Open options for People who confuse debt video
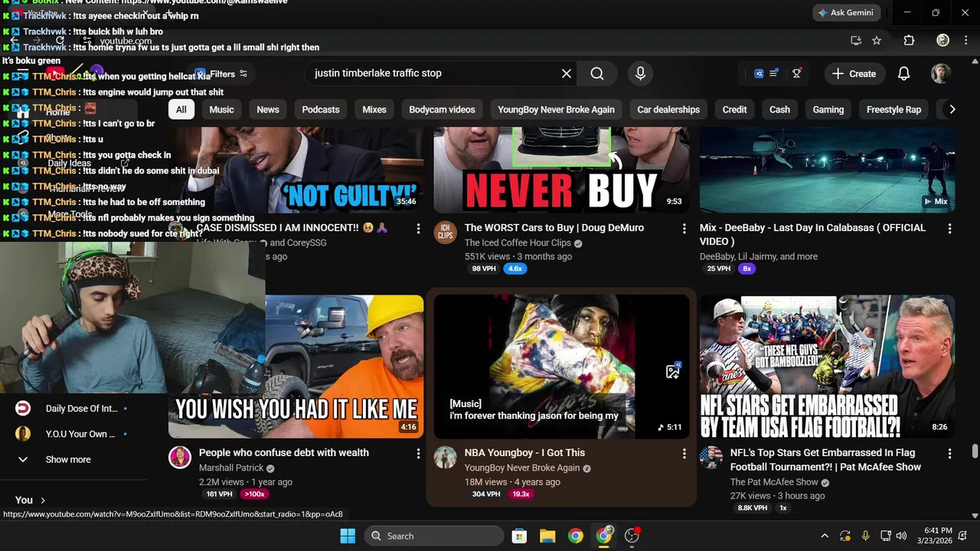The height and width of the screenshot is (551, 980). coord(418,453)
